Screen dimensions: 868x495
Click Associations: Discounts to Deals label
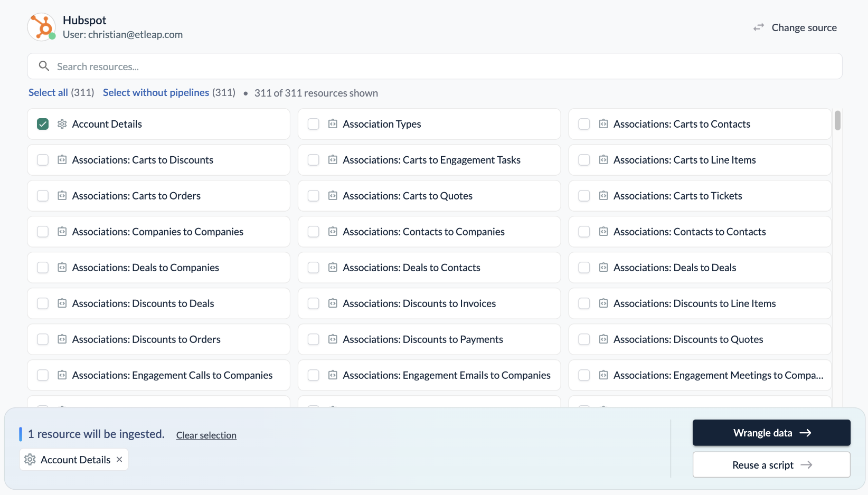[x=143, y=303]
